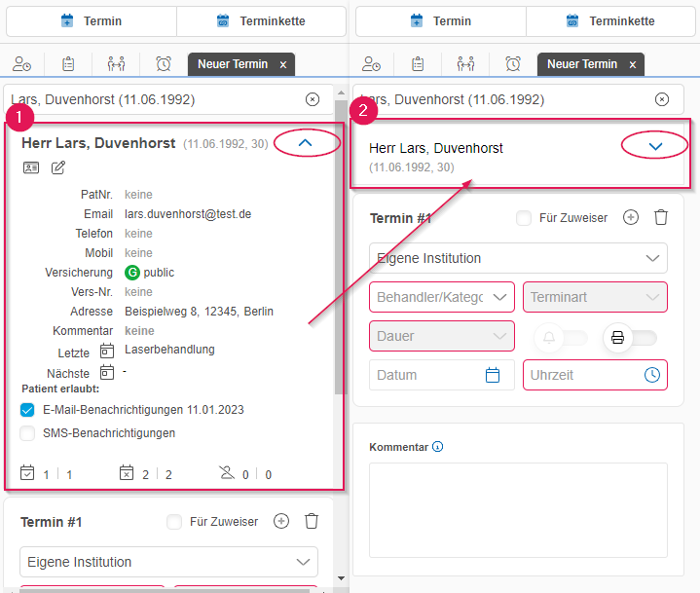Click the Termin button above the expanded patient card
700x593 pixels.
90,21
